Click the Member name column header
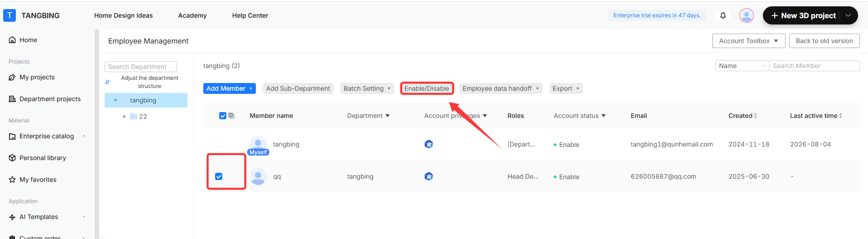The width and height of the screenshot is (868, 239). (271, 116)
